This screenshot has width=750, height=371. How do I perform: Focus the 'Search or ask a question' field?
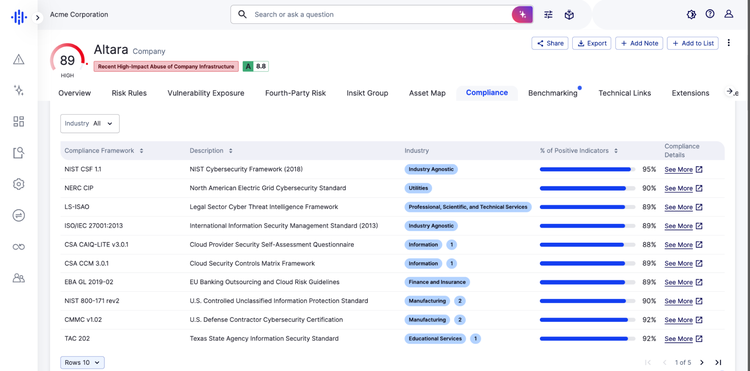(382, 14)
